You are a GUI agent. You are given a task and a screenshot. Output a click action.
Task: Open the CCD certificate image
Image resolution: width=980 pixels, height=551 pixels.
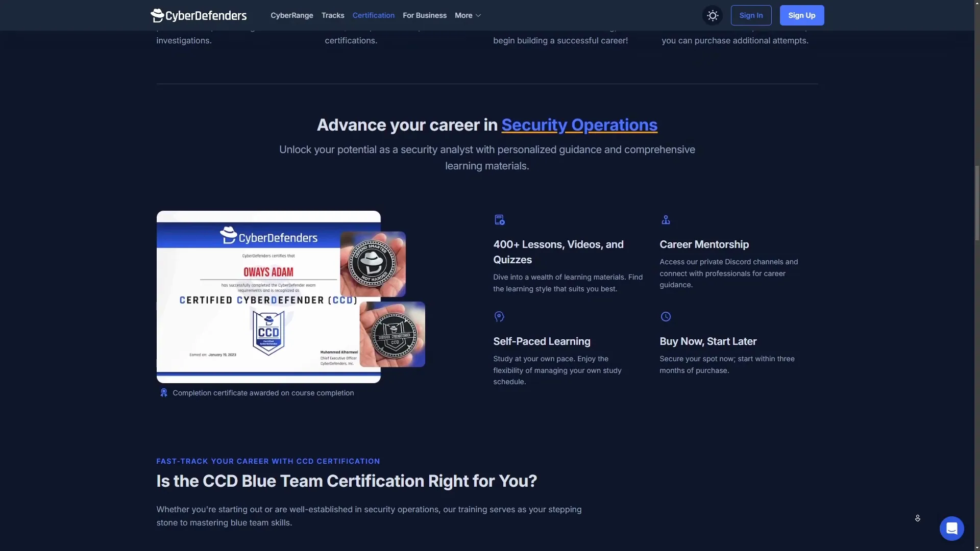coord(255,316)
